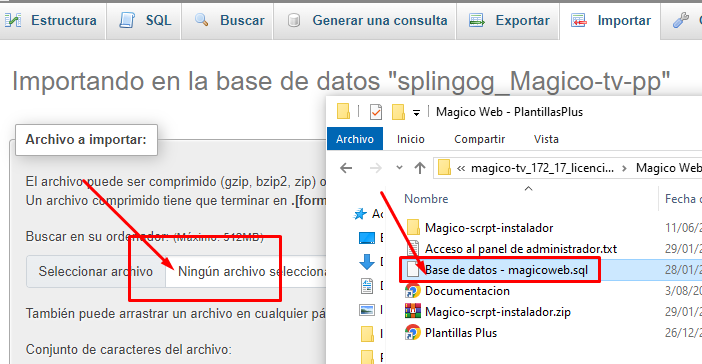This screenshot has height=364, width=702.
Task: Select Base de datos - magicoweb.sql file
Action: (506, 270)
